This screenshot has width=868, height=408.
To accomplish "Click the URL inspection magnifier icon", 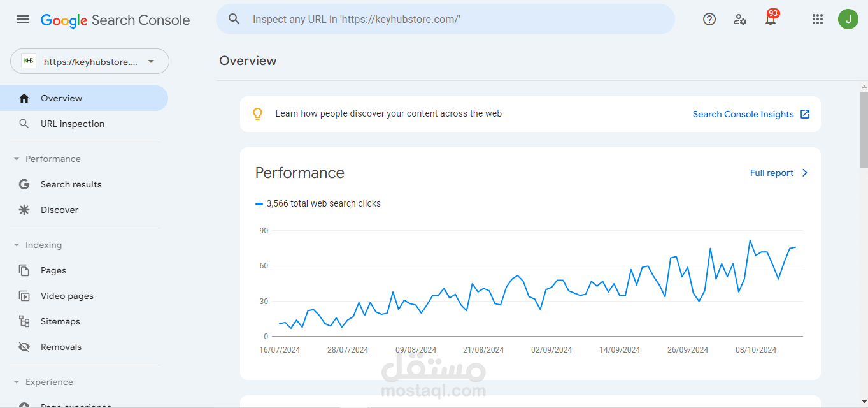I will click(24, 124).
